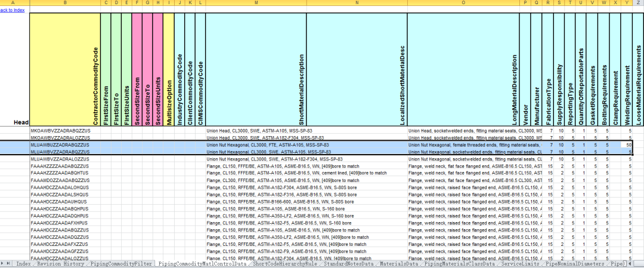Click the welding value 50 cell
Viewport: 644px width, 268px height.
coord(626,144)
